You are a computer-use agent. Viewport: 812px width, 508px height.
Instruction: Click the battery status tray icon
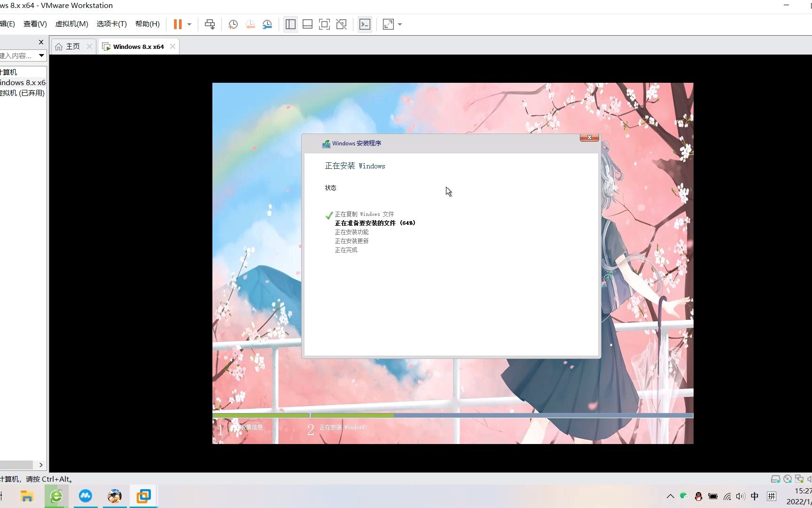[713, 496]
